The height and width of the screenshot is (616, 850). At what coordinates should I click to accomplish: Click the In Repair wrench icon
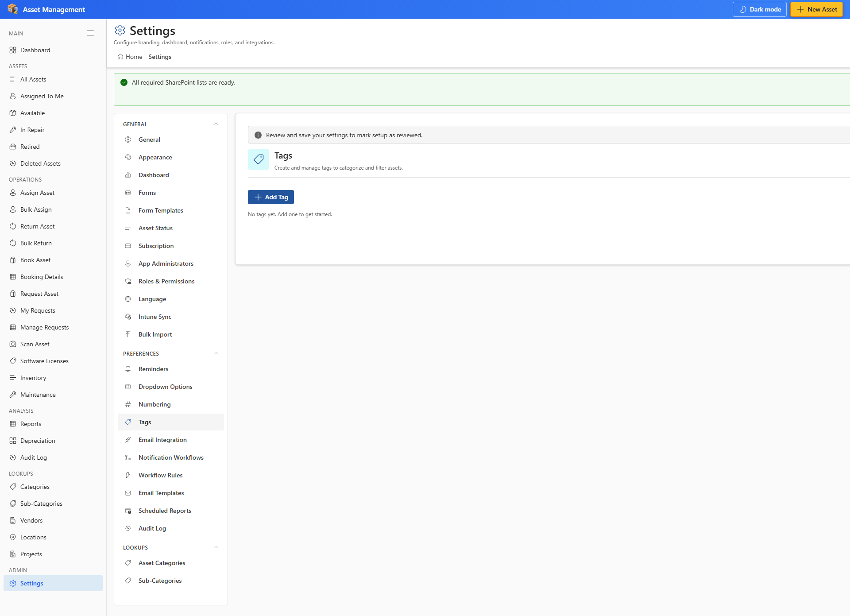coord(13,130)
